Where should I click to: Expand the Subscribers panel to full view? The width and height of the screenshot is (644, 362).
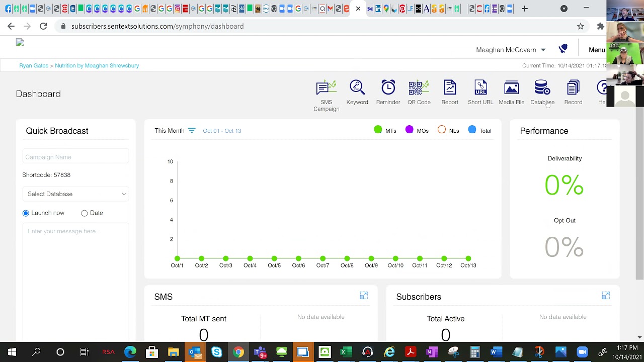pyautogui.click(x=606, y=296)
